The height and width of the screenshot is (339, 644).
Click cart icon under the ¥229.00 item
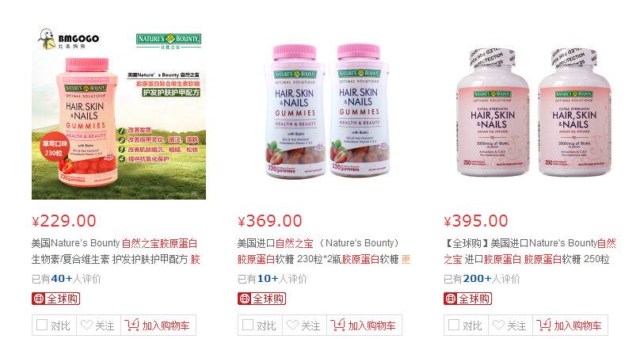click(x=131, y=325)
